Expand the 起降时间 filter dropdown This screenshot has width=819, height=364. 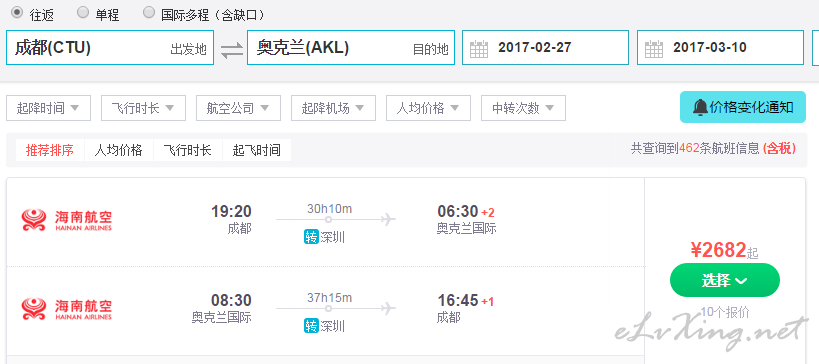click(x=49, y=108)
